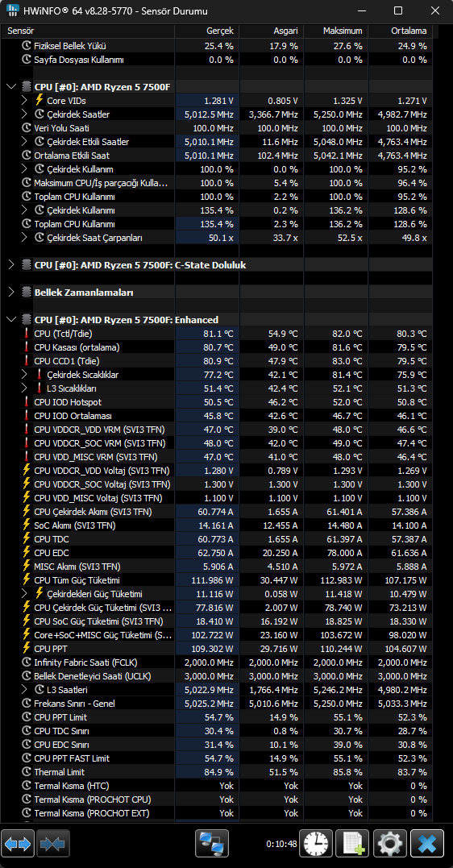Screen dimensions: 453x868
Task: Start logging with the sheet-plus icon
Action: (x=353, y=843)
